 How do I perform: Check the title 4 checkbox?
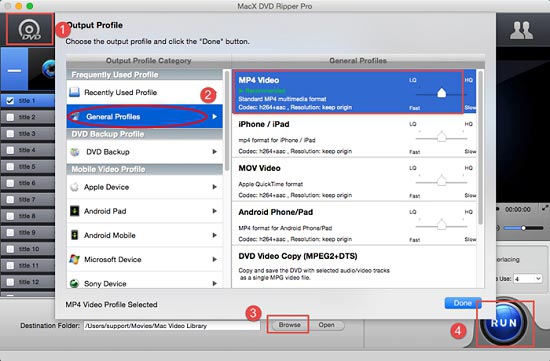pyautogui.click(x=10, y=150)
